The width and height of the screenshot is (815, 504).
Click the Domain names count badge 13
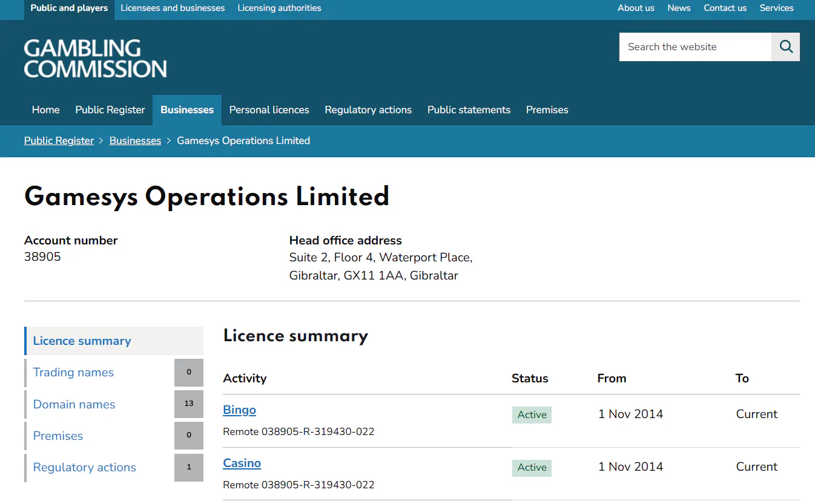[x=189, y=404]
